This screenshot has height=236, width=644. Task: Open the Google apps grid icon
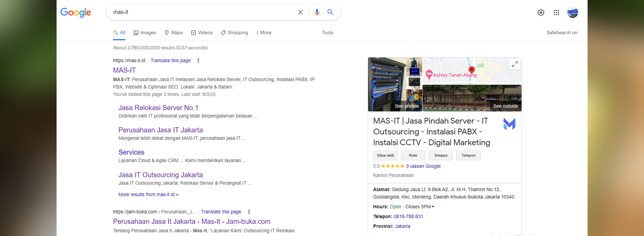556,12
